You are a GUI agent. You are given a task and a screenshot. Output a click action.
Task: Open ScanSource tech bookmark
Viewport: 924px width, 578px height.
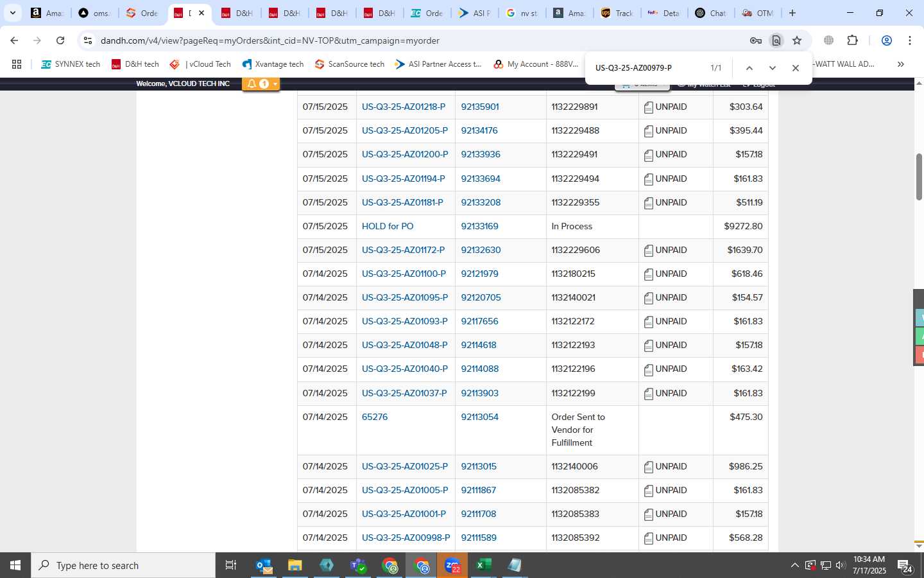[x=350, y=64]
